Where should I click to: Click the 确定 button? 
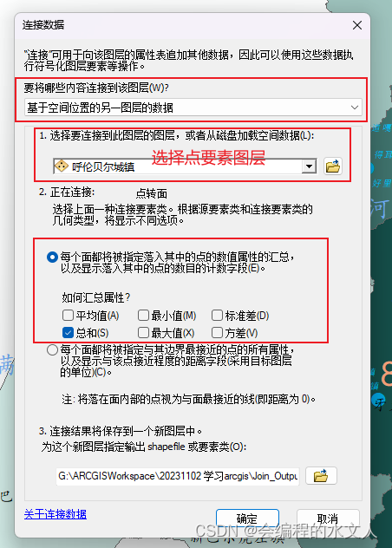247,519
